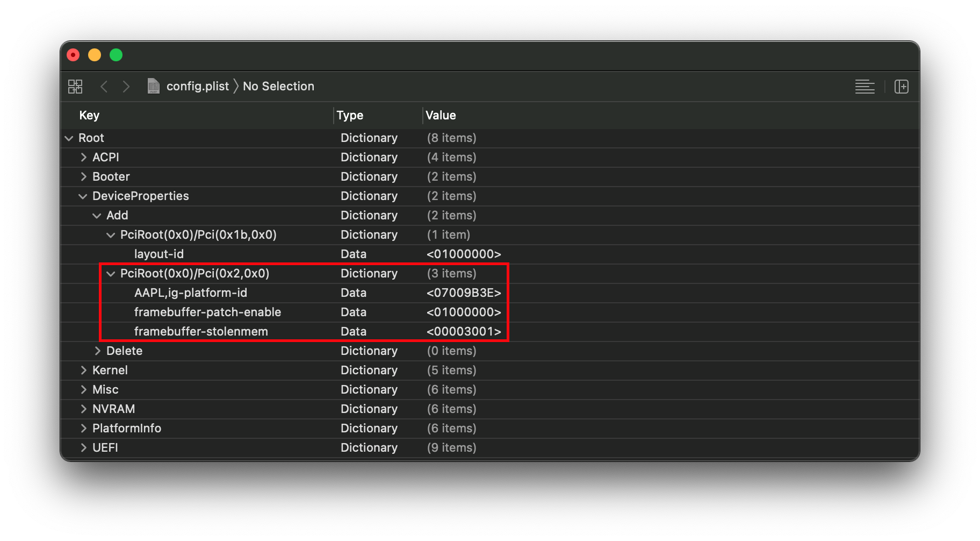Select the AAPL,ig-platform-id value field
980x541 pixels.
tap(463, 293)
